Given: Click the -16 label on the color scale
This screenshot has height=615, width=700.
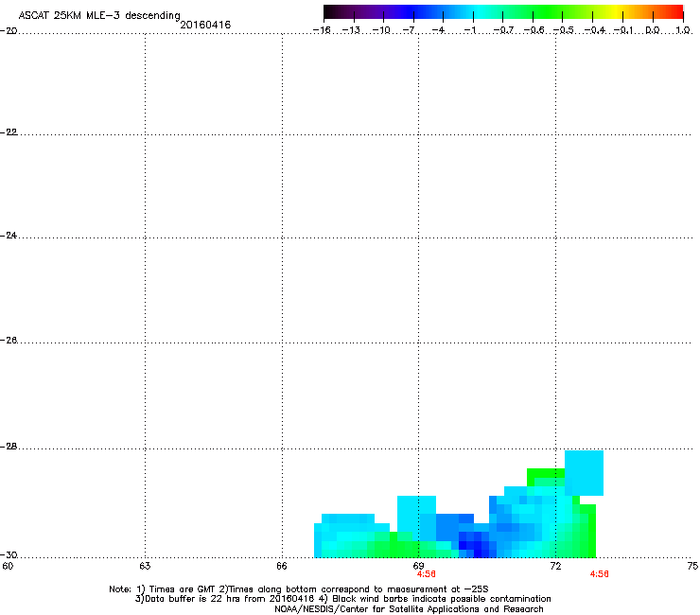Looking at the screenshot, I should (322, 30).
